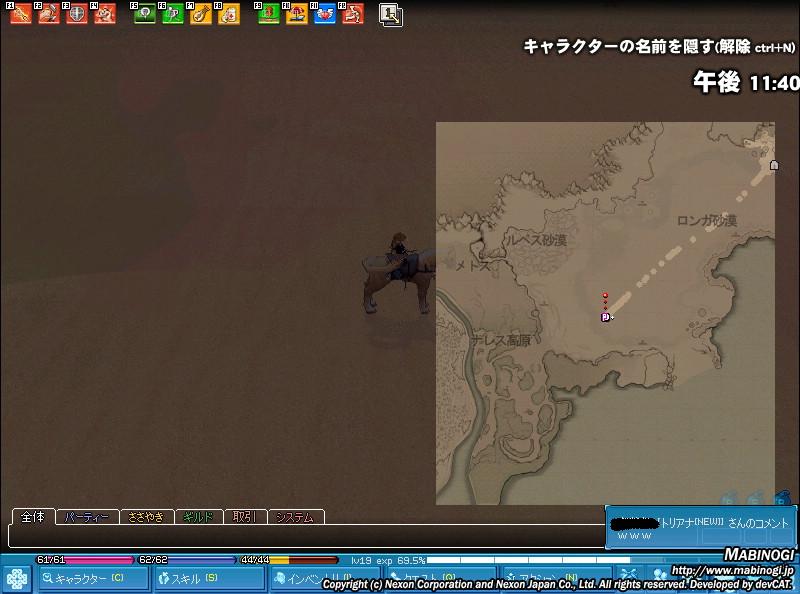Open the スキル (S) window
Screen dimensions: 800x594
pos(209,579)
